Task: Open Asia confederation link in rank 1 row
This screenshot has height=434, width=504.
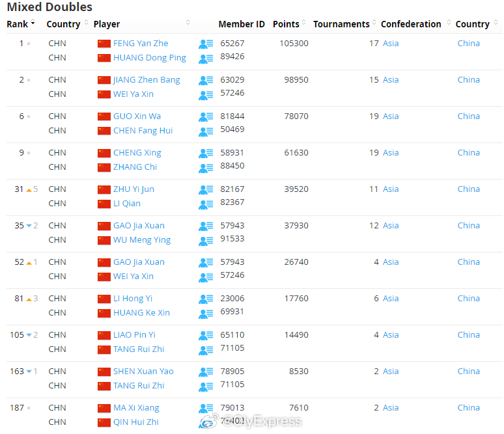Action: pos(391,44)
